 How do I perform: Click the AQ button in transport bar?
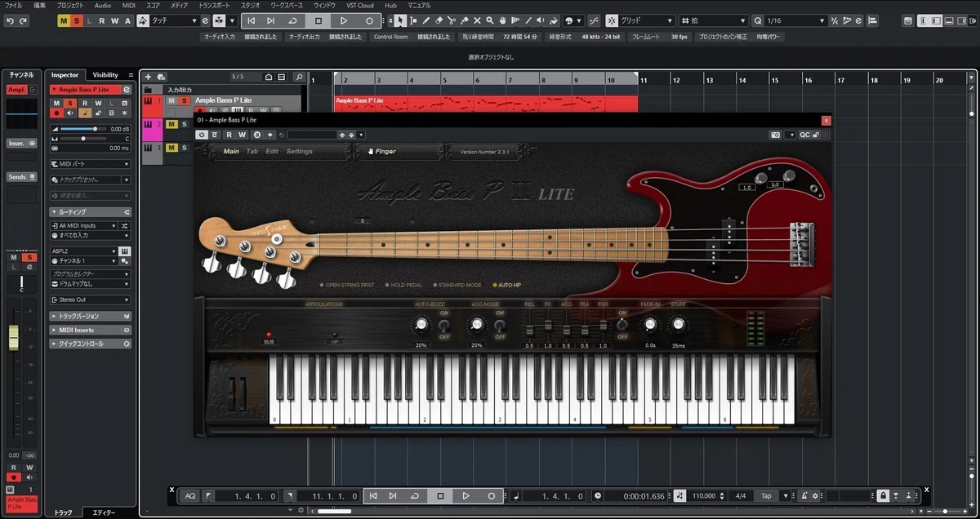(190, 495)
